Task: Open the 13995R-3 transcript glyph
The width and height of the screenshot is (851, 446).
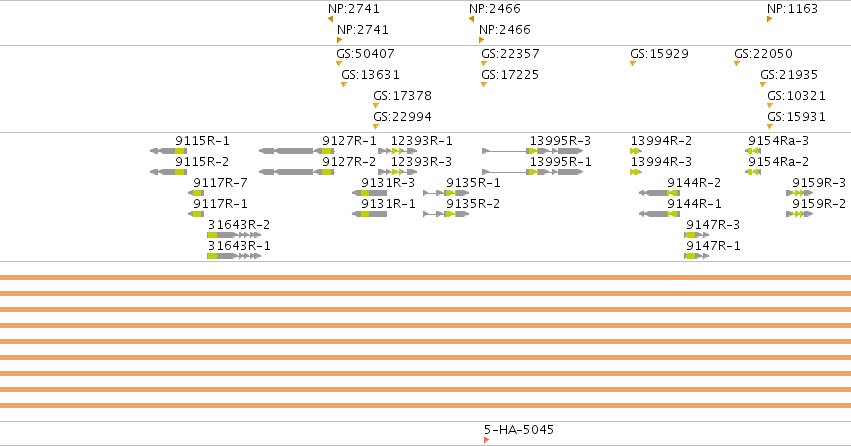Action: coord(533,151)
